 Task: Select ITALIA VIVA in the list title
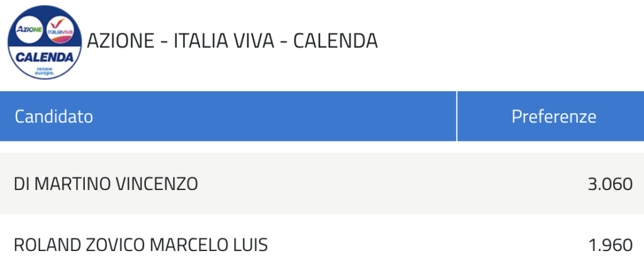coord(224,41)
